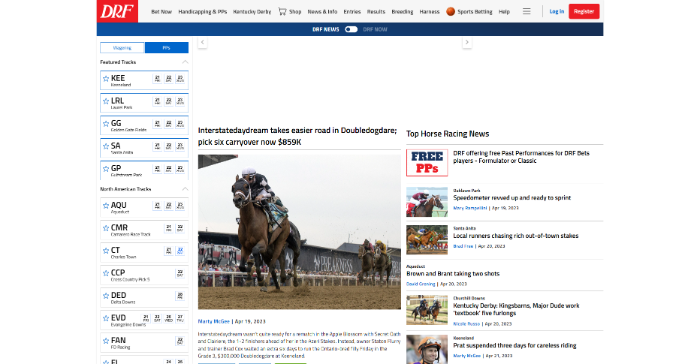Open the DRF logo home link

coord(117,11)
